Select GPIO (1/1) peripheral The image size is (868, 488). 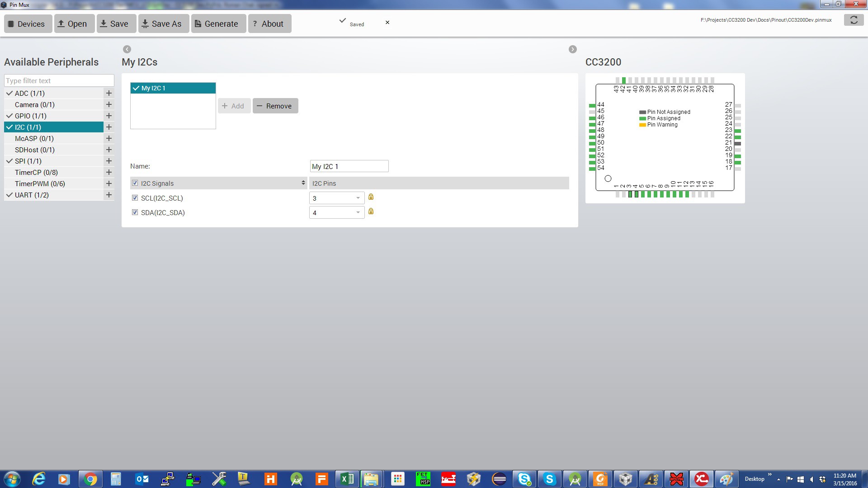pyautogui.click(x=54, y=116)
